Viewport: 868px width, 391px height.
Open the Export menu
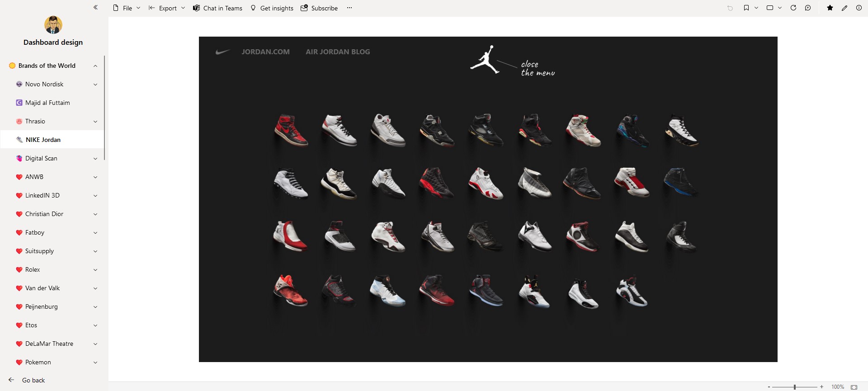click(x=167, y=8)
